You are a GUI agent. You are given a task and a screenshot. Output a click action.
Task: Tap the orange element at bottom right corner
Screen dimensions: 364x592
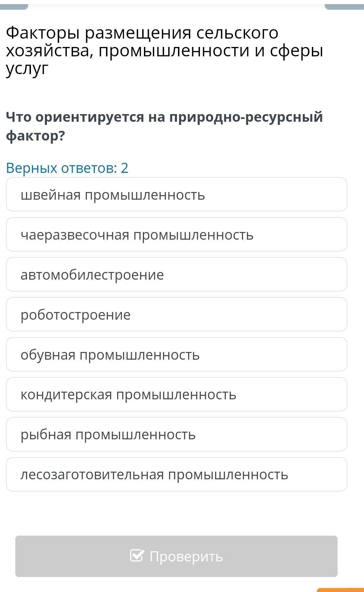[341, 590]
